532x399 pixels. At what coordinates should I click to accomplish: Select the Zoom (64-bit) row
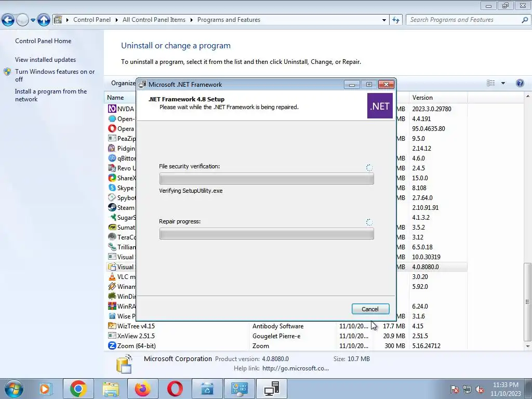pos(287,345)
